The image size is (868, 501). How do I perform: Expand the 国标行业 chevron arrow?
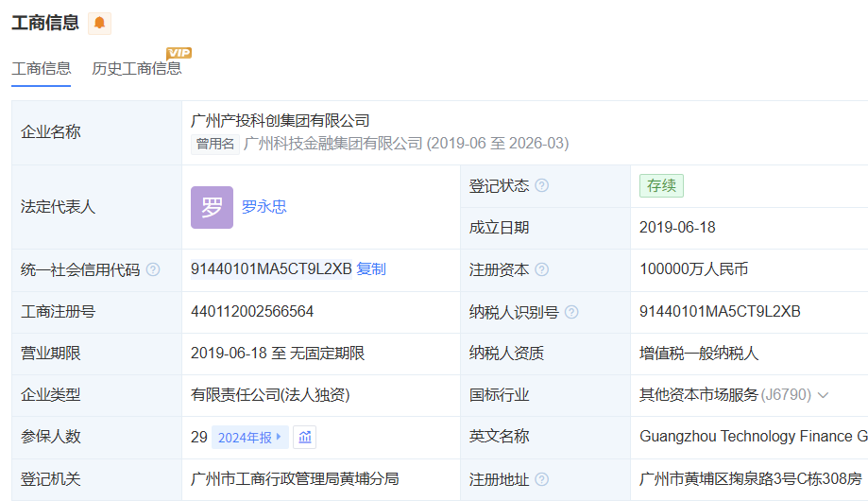coord(824,395)
